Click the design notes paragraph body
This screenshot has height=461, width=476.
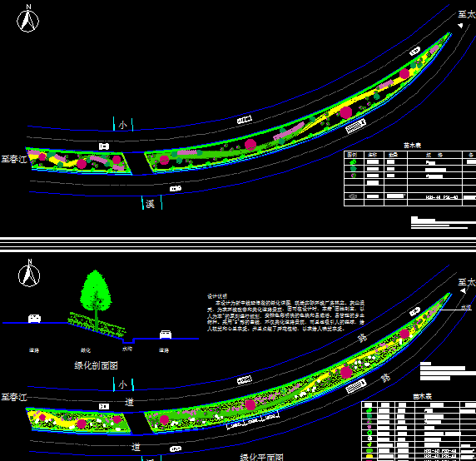point(285,315)
